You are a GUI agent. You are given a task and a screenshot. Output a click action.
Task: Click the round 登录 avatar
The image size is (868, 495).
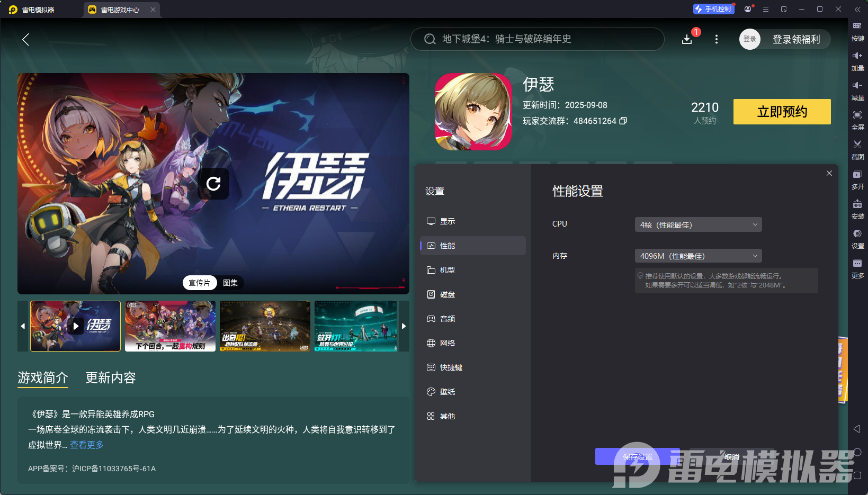pos(750,39)
